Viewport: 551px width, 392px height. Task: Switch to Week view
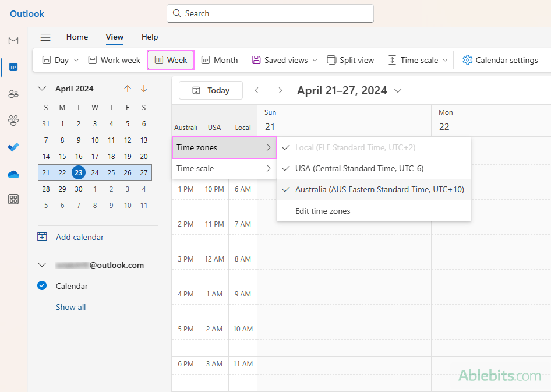coord(171,60)
